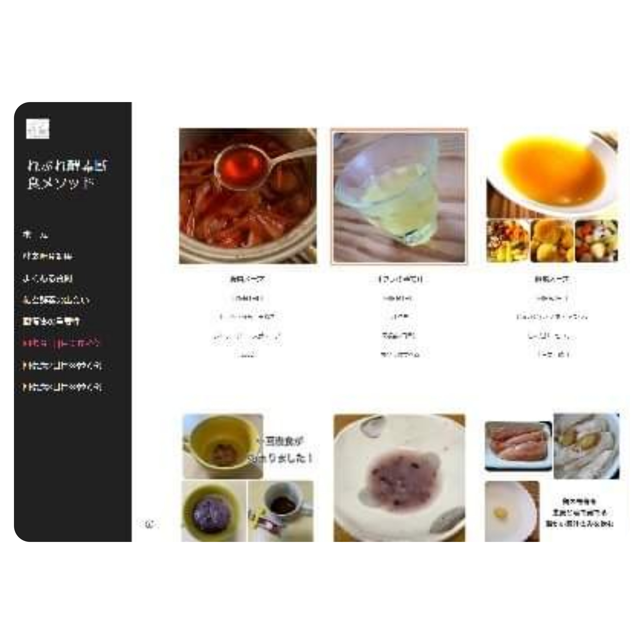This screenshot has height=644, width=644.
Task: Open the red soup ladle pot photo
Action: click(248, 196)
